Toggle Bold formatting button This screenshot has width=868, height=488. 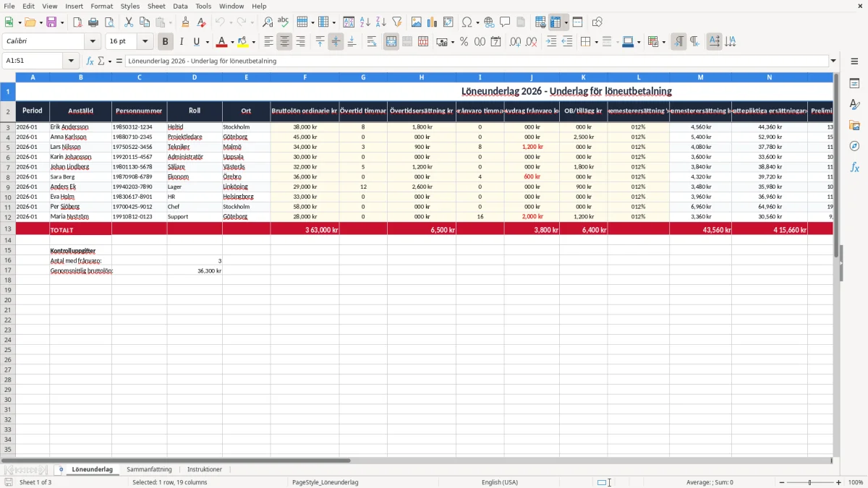(x=165, y=42)
